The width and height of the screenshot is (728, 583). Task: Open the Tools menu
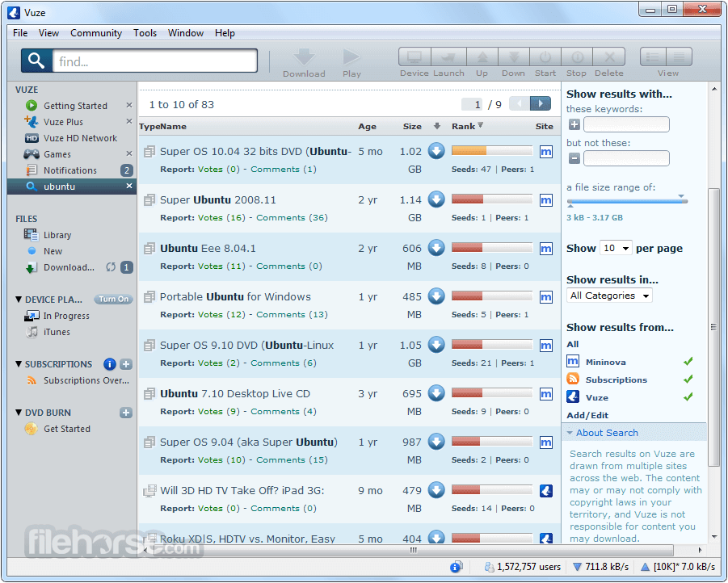[145, 33]
